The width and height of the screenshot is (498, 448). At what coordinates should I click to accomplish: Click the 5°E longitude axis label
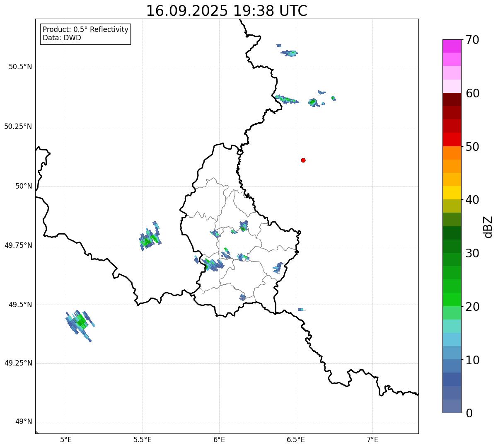tap(66, 439)
